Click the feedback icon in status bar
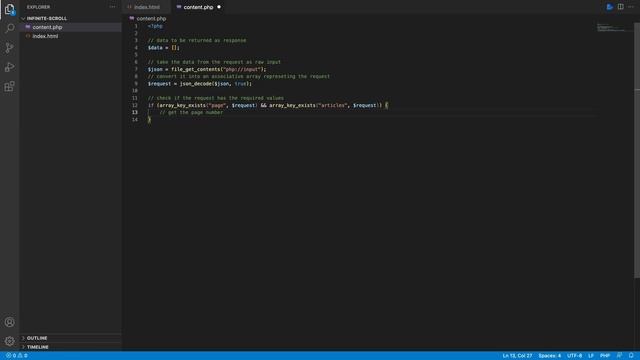Image resolution: width=640 pixels, height=360 pixels. coord(620,356)
